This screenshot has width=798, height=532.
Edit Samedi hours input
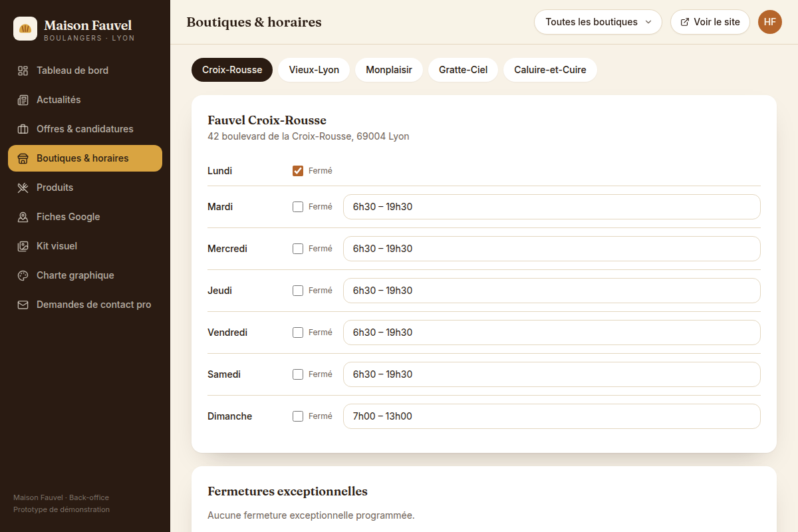pyautogui.click(x=552, y=374)
